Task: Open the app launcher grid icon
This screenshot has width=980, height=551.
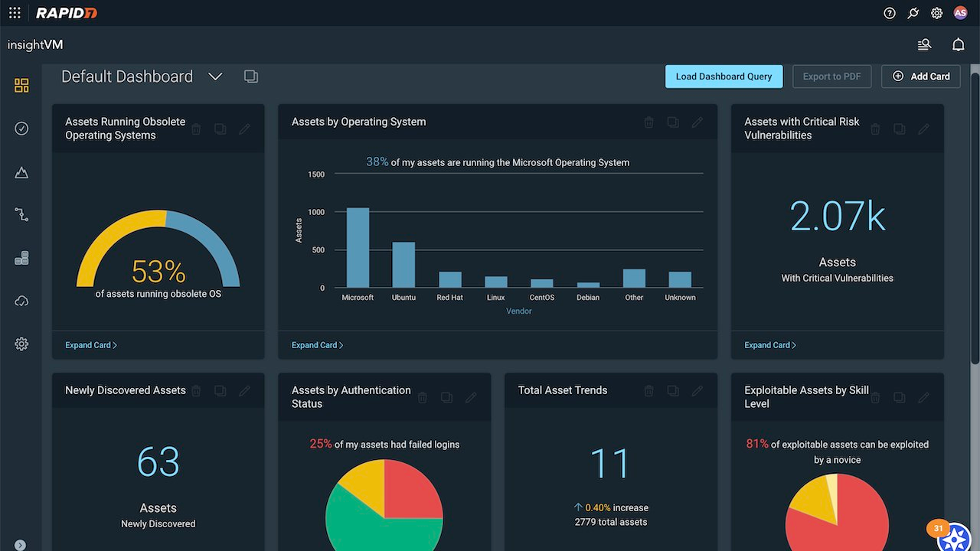Action: coord(15,13)
